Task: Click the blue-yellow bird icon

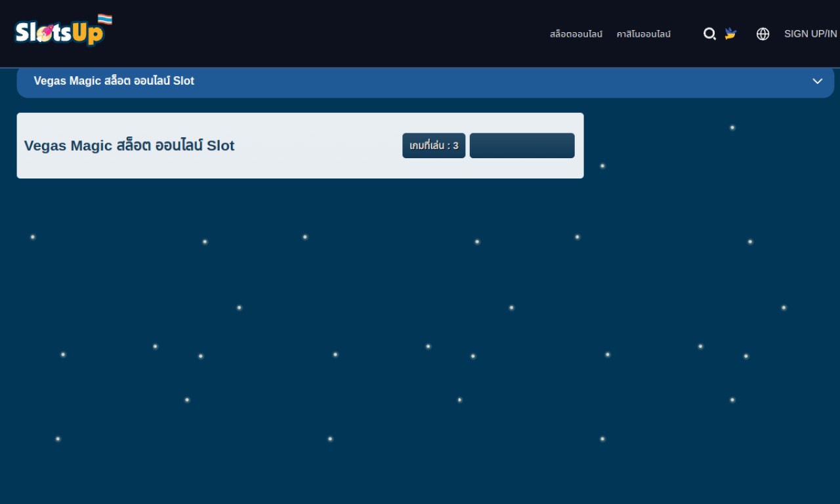Action: (x=730, y=33)
